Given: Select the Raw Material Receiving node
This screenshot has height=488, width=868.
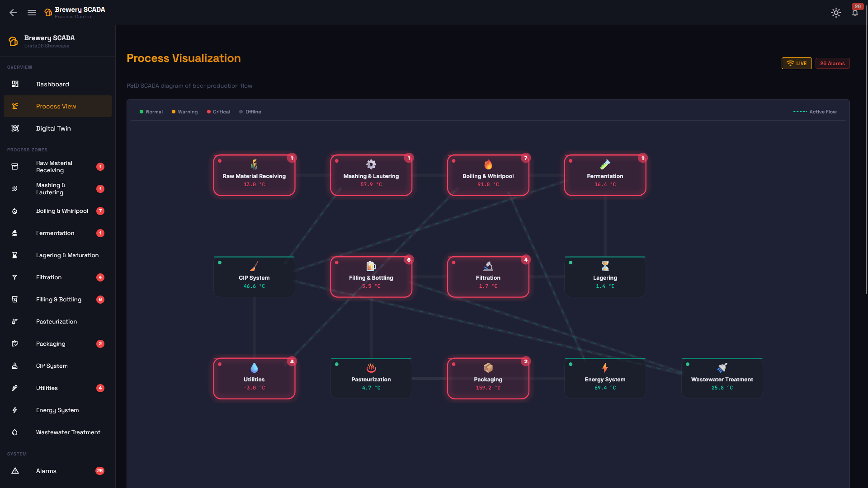Looking at the screenshot, I should (254, 175).
